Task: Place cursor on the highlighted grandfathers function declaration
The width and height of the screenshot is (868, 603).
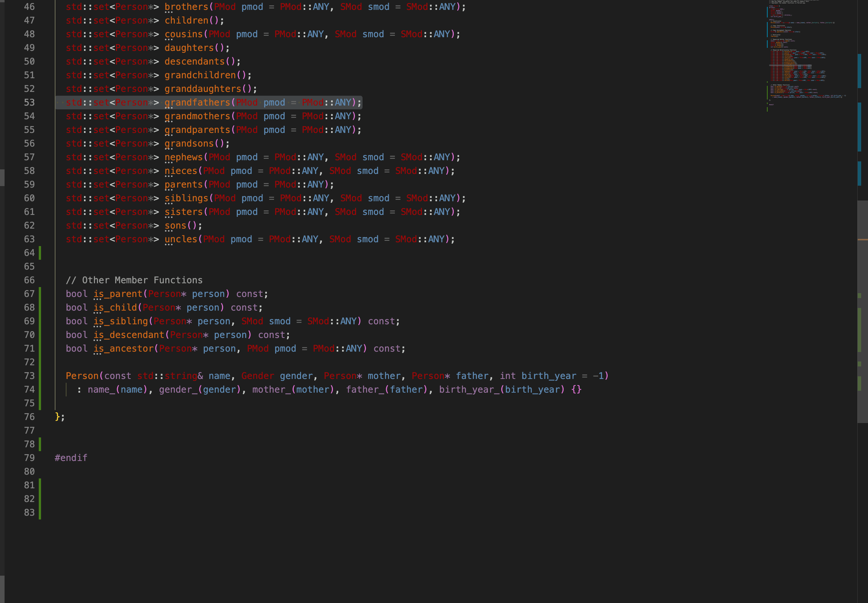Action: click(198, 102)
